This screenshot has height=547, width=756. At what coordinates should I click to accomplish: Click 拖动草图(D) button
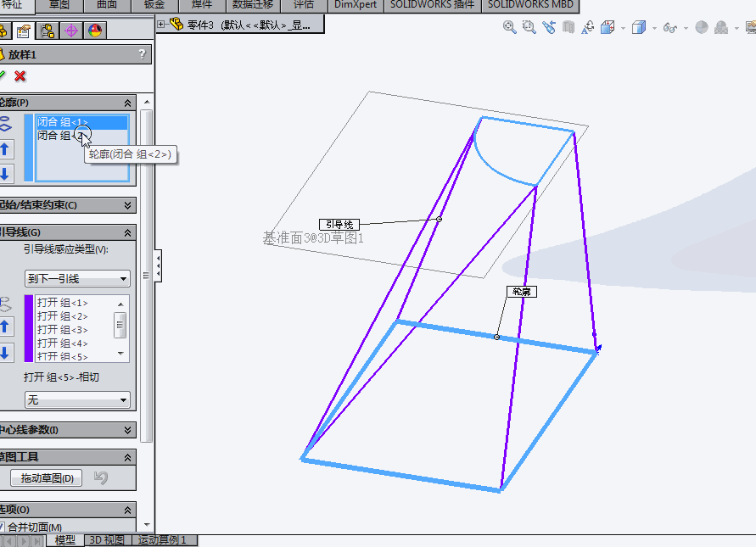47,478
